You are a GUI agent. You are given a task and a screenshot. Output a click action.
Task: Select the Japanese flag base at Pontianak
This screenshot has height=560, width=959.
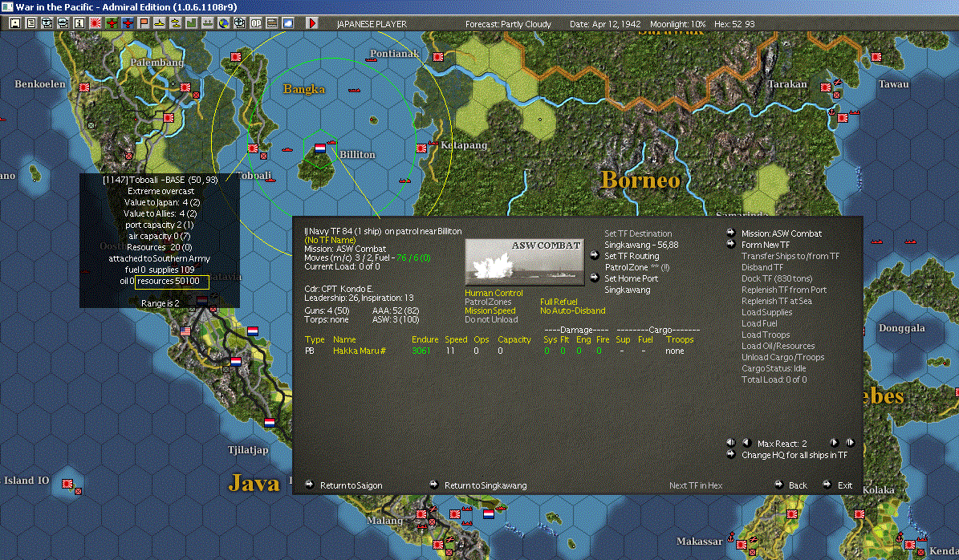(438, 57)
